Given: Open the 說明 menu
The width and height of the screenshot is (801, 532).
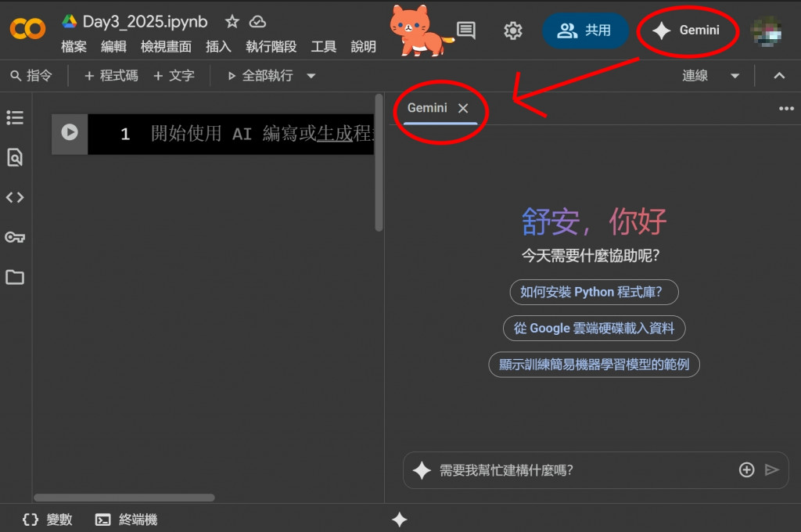Looking at the screenshot, I should click(363, 46).
